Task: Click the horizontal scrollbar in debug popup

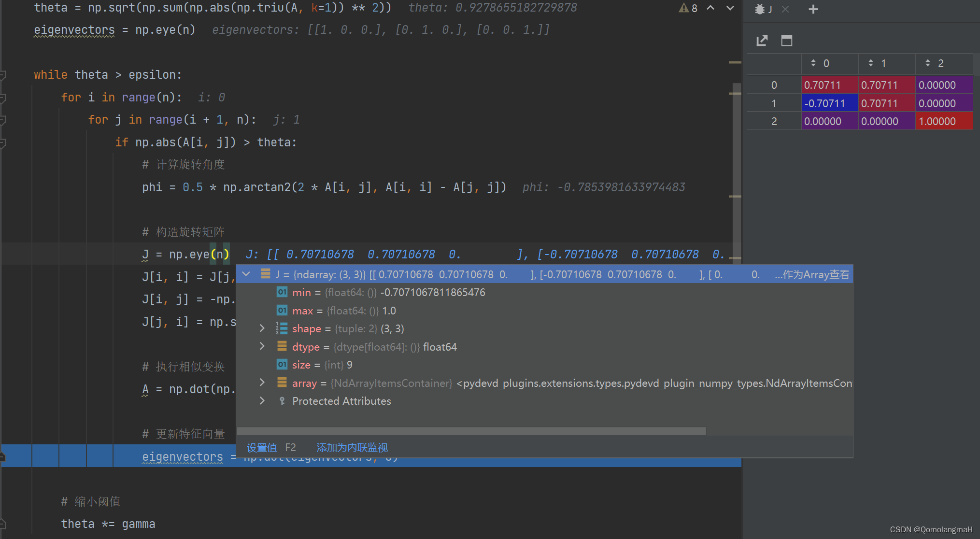Action: [471, 431]
